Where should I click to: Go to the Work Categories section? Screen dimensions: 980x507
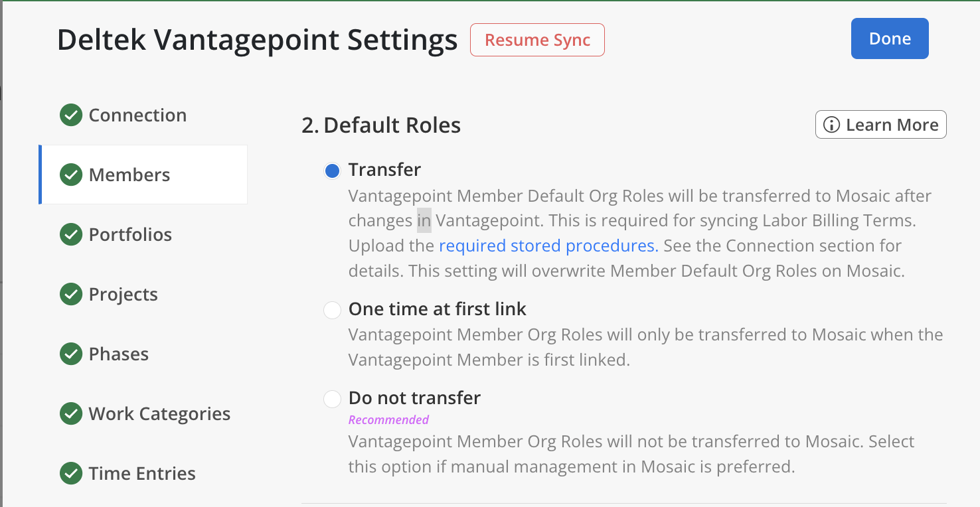click(x=159, y=414)
